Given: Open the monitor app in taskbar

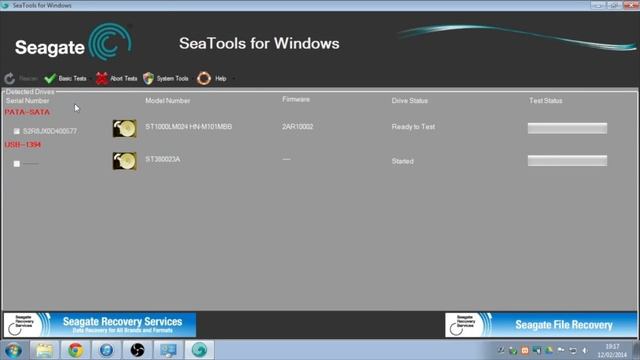Looking at the screenshot, I should tap(169, 350).
